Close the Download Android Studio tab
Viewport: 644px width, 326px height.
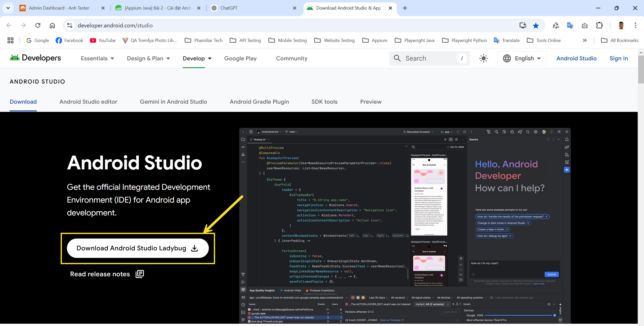390,8
